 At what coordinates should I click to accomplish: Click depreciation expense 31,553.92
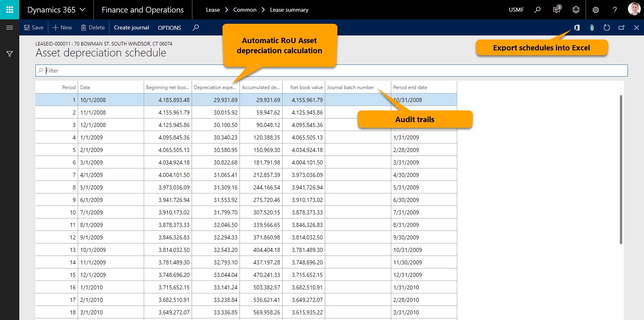(x=216, y=200)
